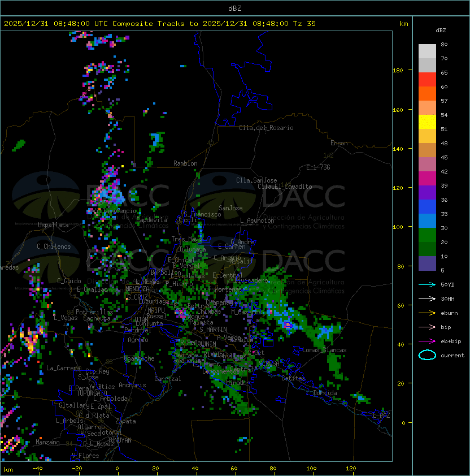470x476 pixels.
Task: Click the 'TUNUYAN' label on map
Action: [120, 440]
